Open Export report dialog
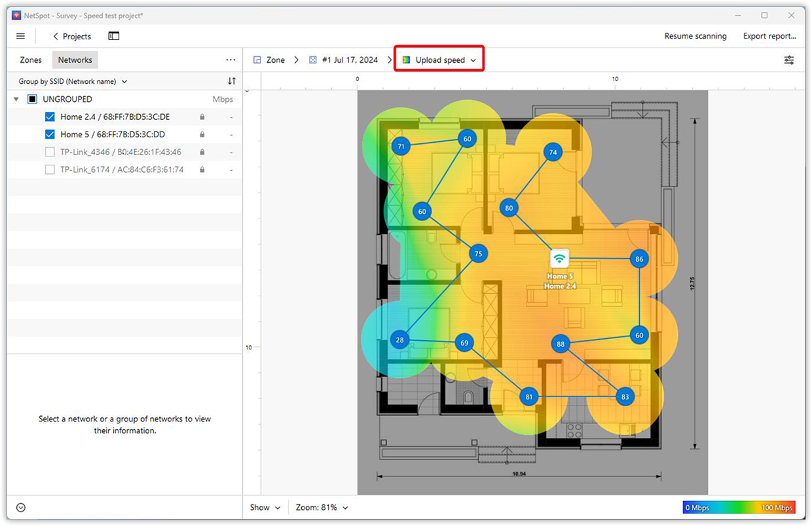This screenshot has height=526, width=812. pyautogui.click(x=769, y=36)
